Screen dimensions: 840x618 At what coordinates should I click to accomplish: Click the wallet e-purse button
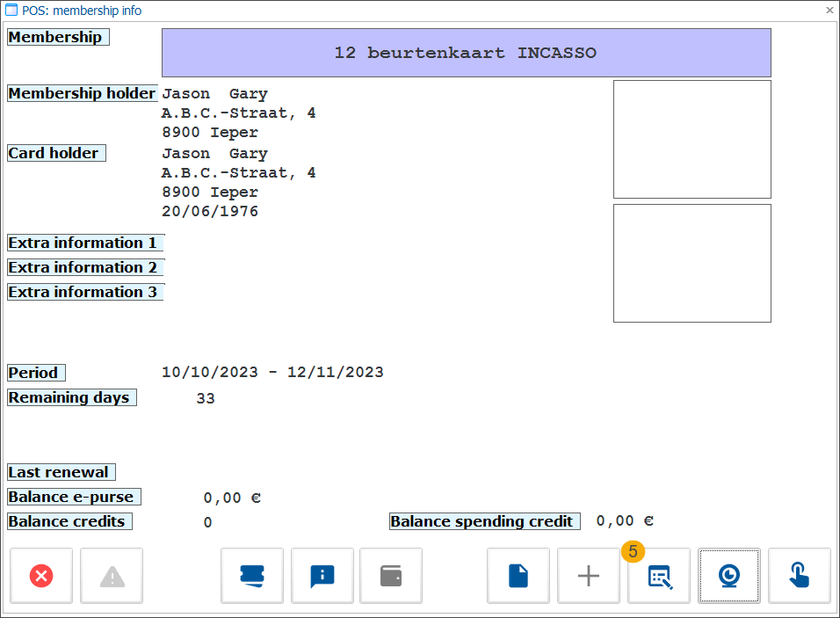point(391,576)
